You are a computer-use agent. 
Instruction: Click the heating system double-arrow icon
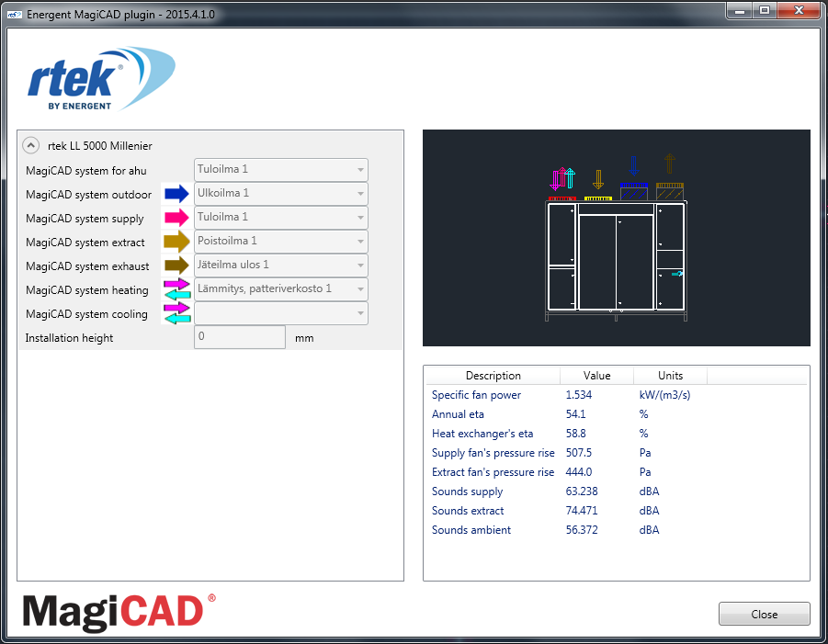click(176, 288)
